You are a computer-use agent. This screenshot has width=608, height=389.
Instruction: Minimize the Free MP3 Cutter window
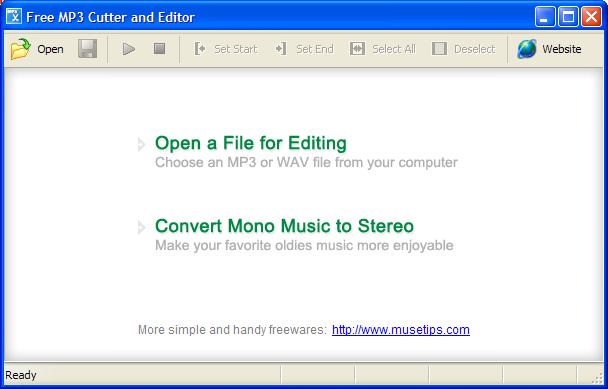point(545,17)
